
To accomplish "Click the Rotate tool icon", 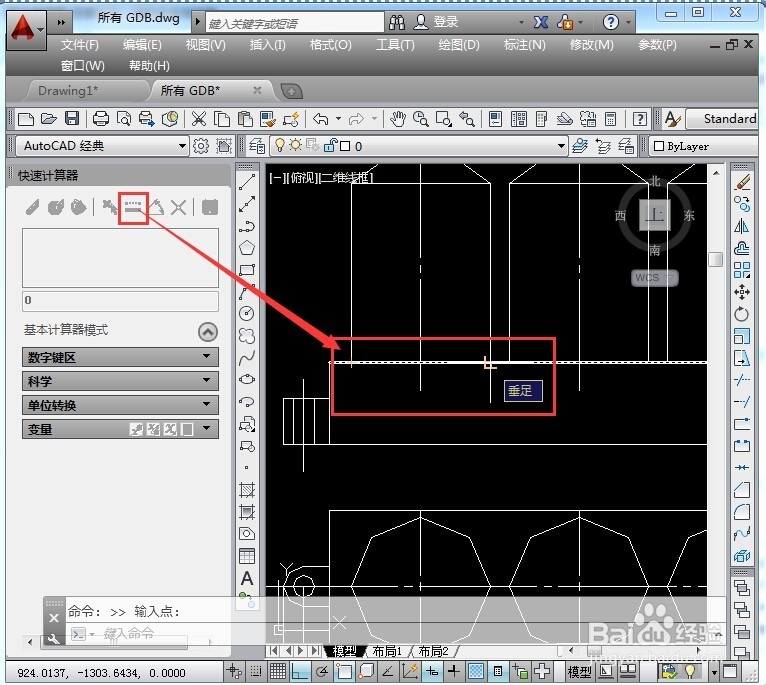I will 742,314.
